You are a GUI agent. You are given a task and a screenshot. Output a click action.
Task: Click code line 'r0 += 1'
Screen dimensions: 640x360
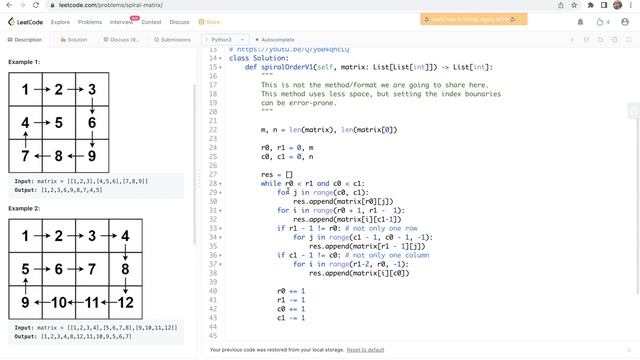[x=291, y=291]
